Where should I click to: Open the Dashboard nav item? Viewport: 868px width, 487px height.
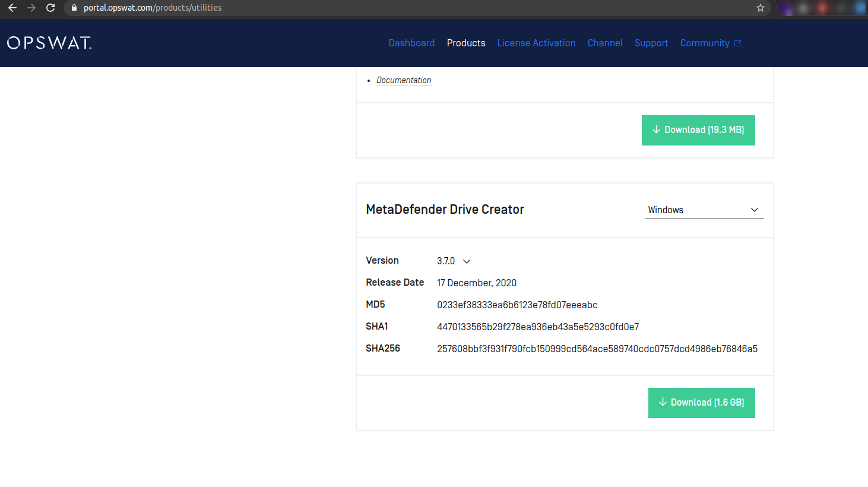(411, 43)
